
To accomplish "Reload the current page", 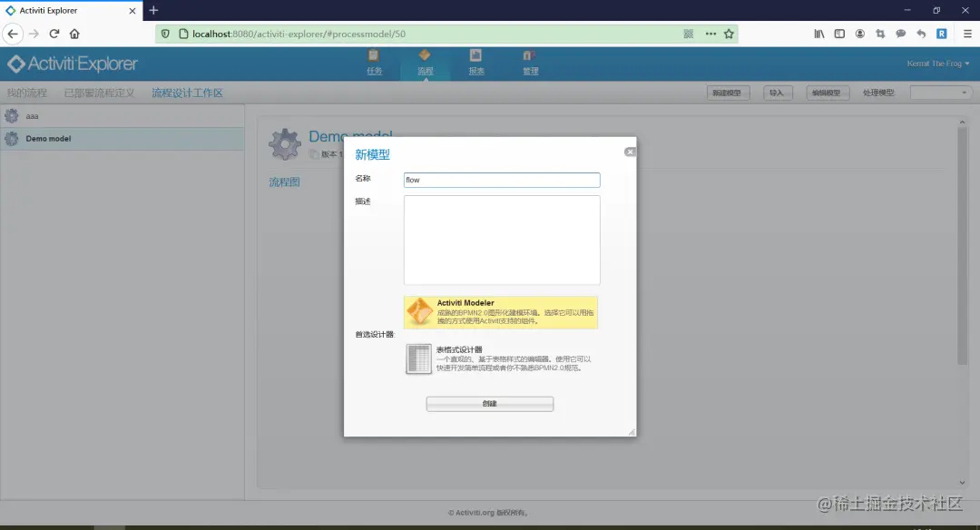I will pyautogui.click(x=54, y=34).
